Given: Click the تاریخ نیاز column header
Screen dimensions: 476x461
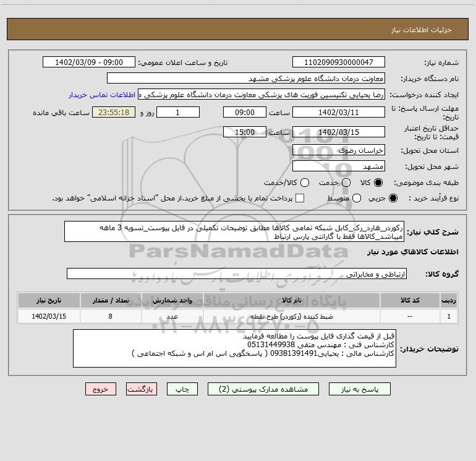Looking at the screenshot, I should [49, 300].
